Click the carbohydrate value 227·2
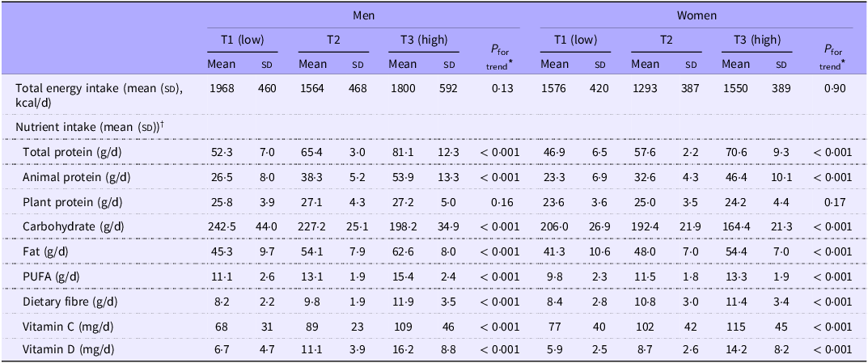This screenshot has width=868, height=363. [312, 227]
